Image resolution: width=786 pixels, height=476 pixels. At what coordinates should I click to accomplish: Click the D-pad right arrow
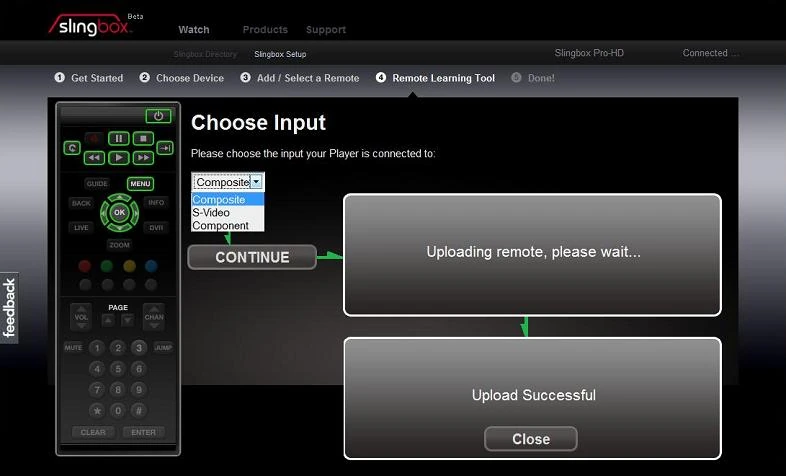pos(134,212)
